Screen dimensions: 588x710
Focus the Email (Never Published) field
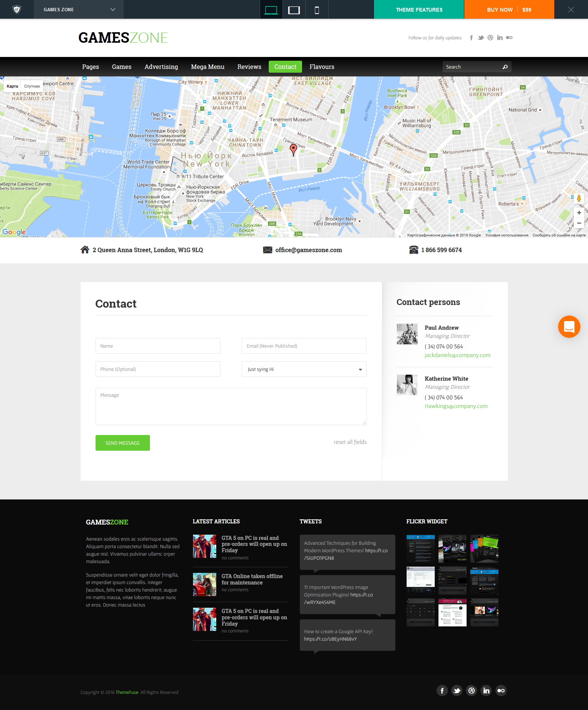click(304, 346)
